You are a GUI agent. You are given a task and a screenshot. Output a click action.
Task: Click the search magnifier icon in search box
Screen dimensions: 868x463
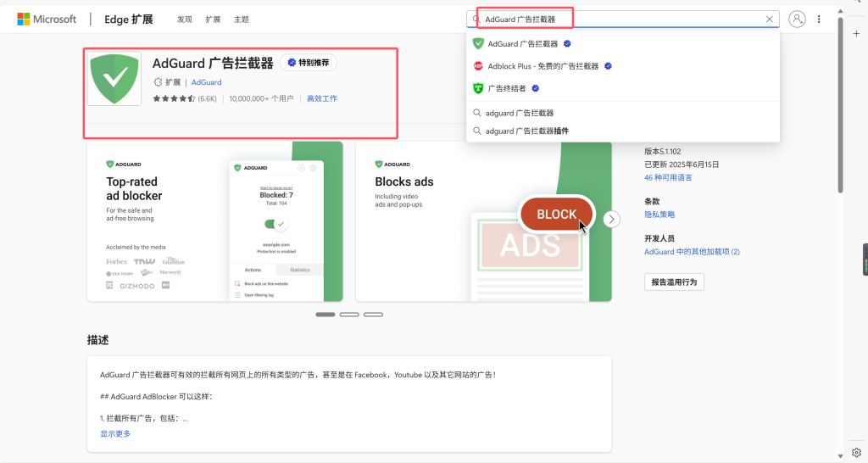(x=476, y=19)
